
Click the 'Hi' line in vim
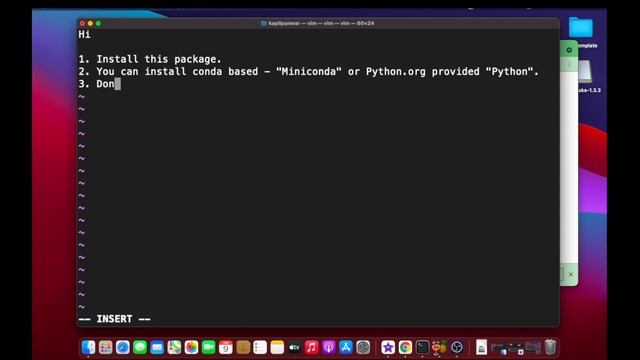coord(84,34)
